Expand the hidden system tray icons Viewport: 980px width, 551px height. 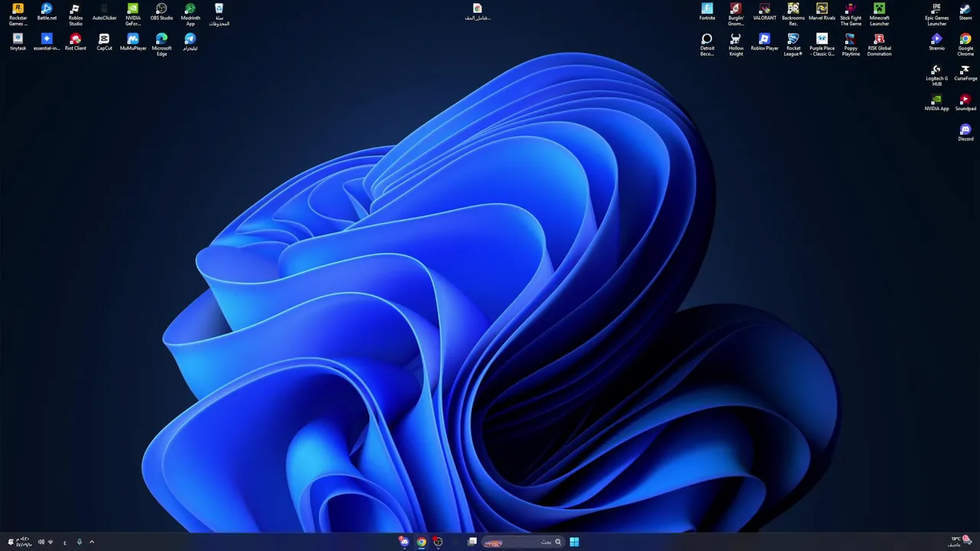click(92, 542)
